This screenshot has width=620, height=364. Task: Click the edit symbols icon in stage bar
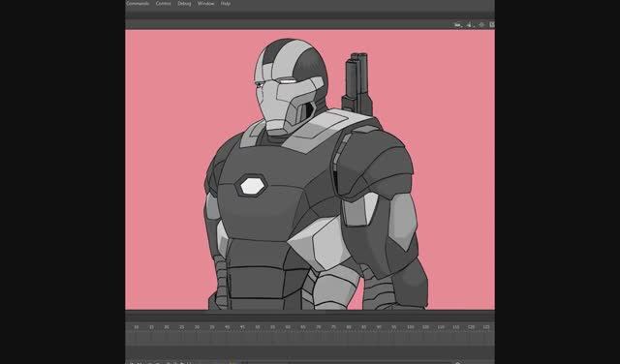470,24
